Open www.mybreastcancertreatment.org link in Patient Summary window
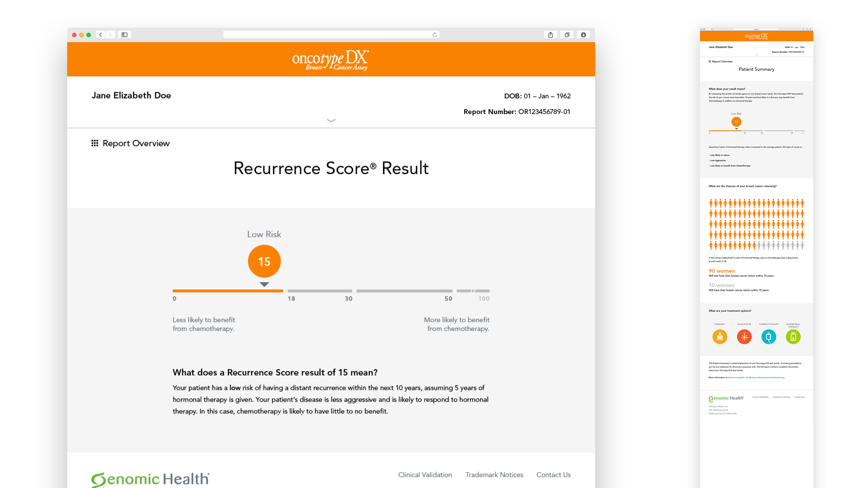This screenshot has width=868, height=488. click(768, 378)
